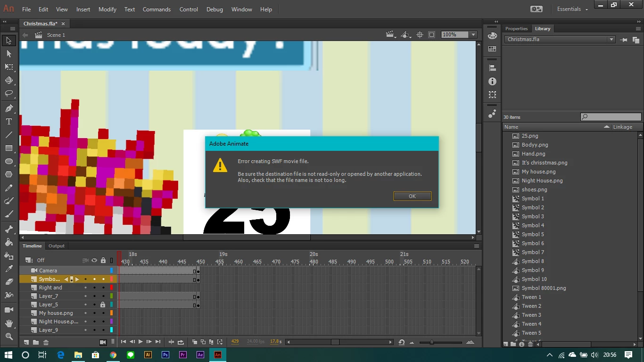Go to first frame
This screenshot has height=362, width=644.
pos(124,342)
